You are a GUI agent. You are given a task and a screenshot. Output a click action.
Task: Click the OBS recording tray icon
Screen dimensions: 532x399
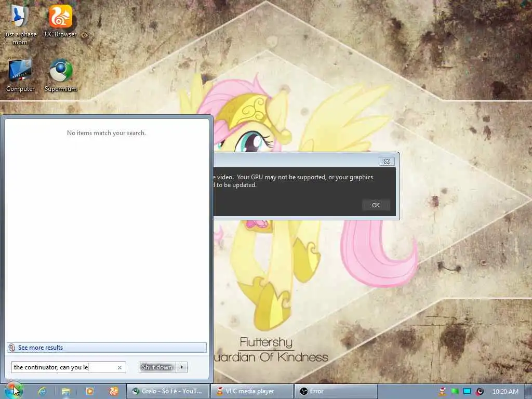[x=480, y=391]
